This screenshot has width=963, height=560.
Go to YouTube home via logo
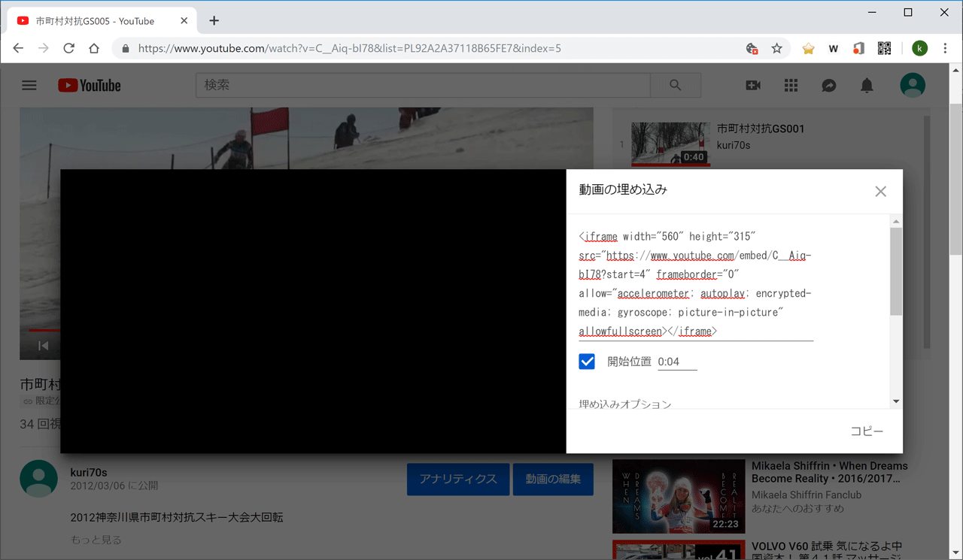pyautogui.click(x=90, y=86)
